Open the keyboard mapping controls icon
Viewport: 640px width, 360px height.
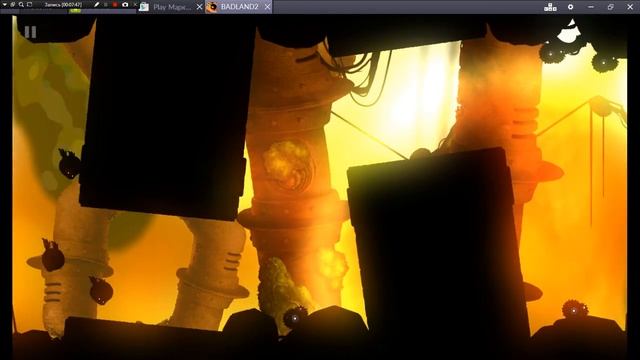(x=550, y=7)
